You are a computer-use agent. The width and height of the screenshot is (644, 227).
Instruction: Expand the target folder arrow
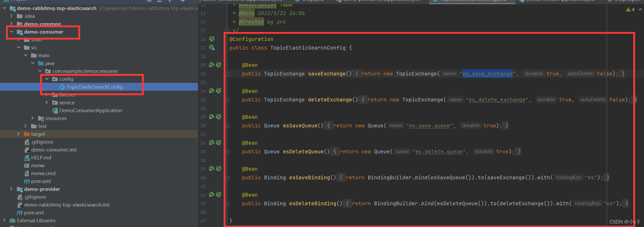[19, 134]
